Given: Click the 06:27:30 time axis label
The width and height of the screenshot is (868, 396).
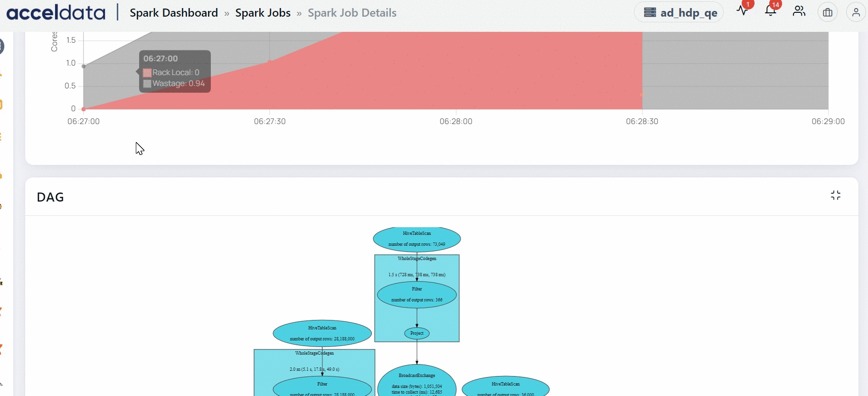Looking at the screenshot, I should click(270, 121).
